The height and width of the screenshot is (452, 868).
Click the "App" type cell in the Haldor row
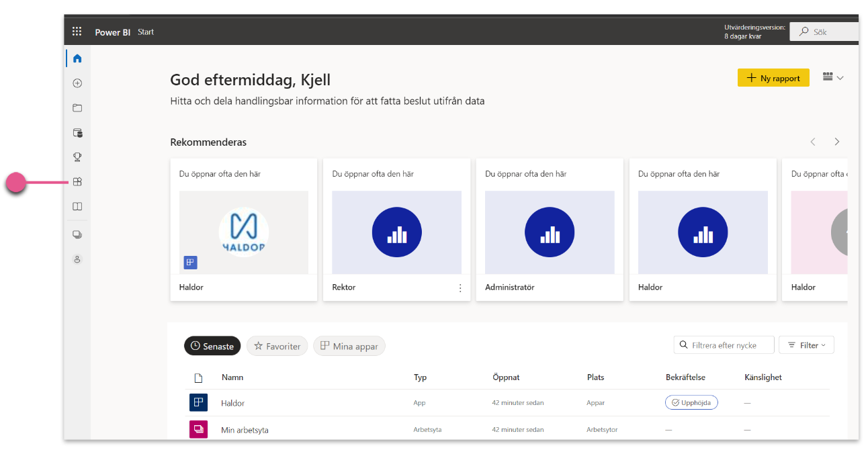419,403
